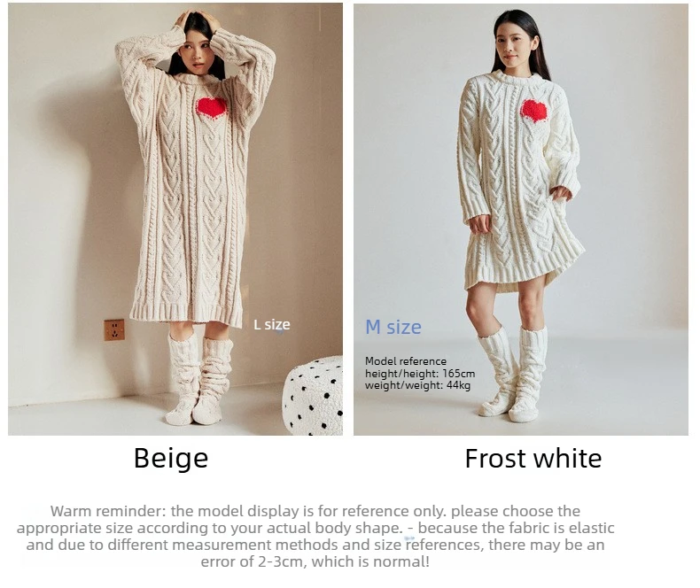Click the Frost white sweater dress photo

click(x=520, y=219)
